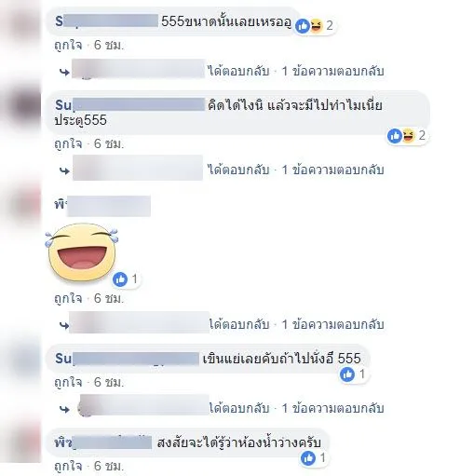Expand the 1 reply under the first comment

[x=332, y=72]
